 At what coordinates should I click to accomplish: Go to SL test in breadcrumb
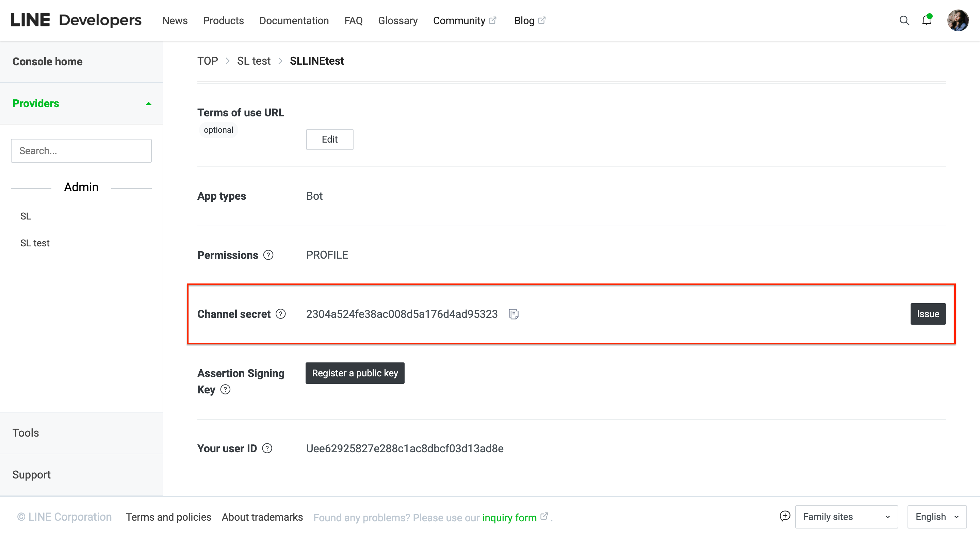pos(254,61)
